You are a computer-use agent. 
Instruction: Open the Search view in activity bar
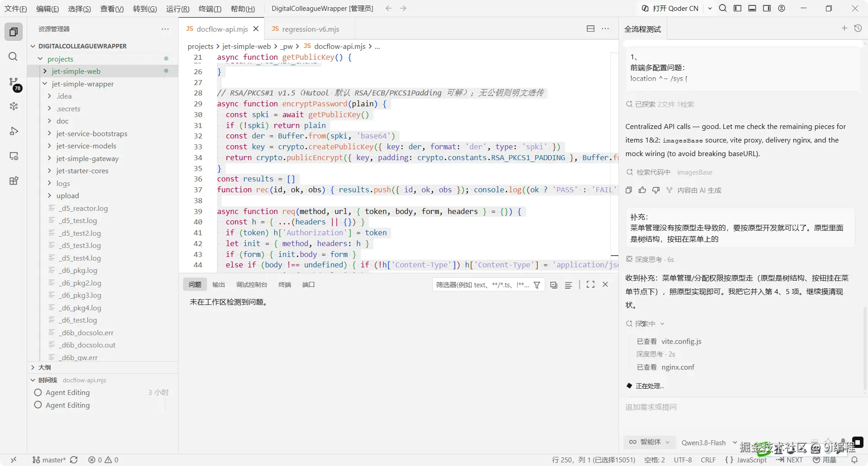click(14, 57)
